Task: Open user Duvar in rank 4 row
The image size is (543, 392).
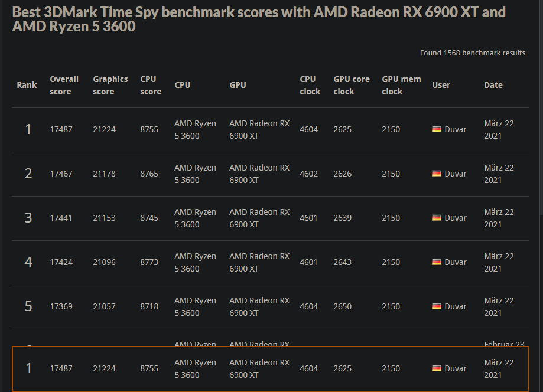Action: click(x=455, y=262)
